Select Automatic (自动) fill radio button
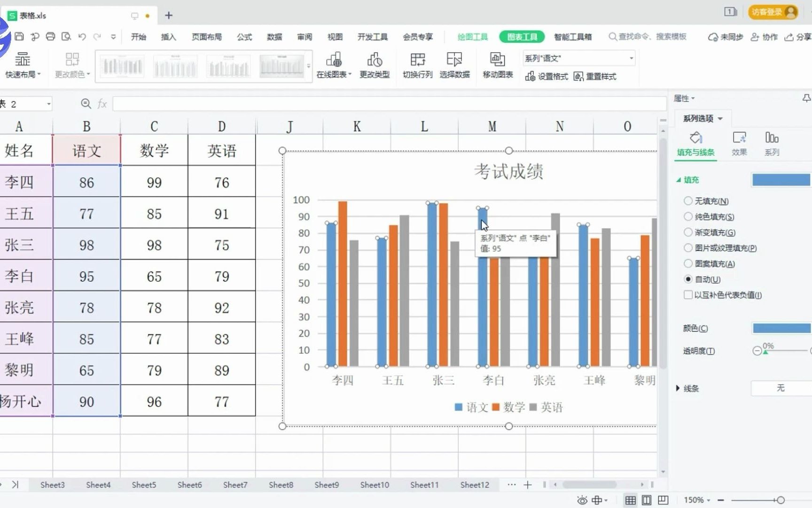812x508 pixels. coord(688,279)
